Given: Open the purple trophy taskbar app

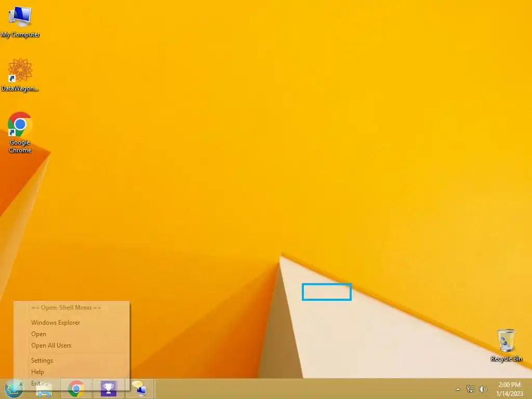Looking at the screenshot, I should point(109,389).
